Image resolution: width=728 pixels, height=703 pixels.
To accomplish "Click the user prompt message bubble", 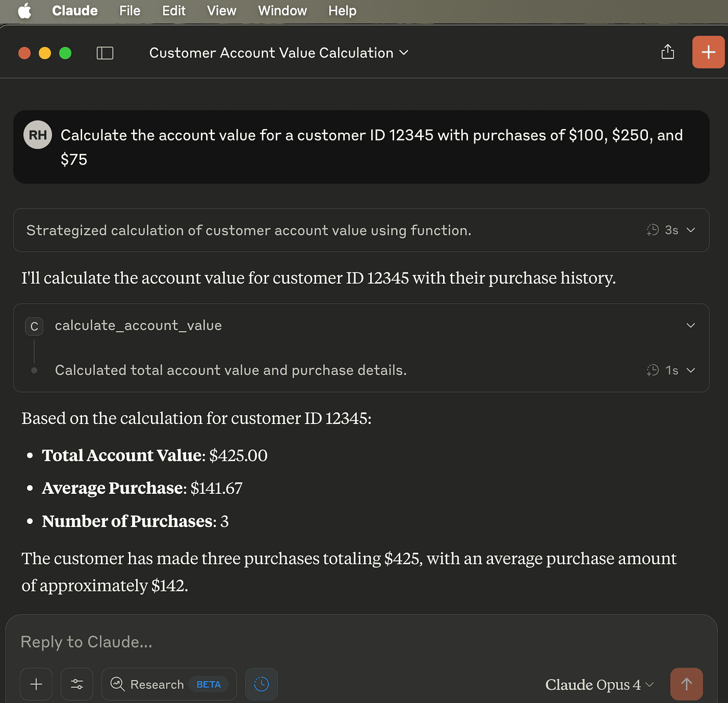I will [361, 147].
